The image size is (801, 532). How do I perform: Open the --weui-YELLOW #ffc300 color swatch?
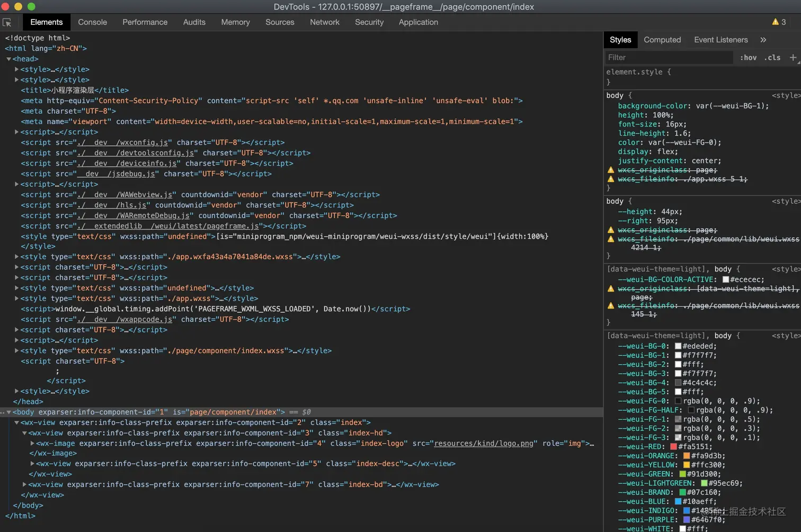coord(687,465)
